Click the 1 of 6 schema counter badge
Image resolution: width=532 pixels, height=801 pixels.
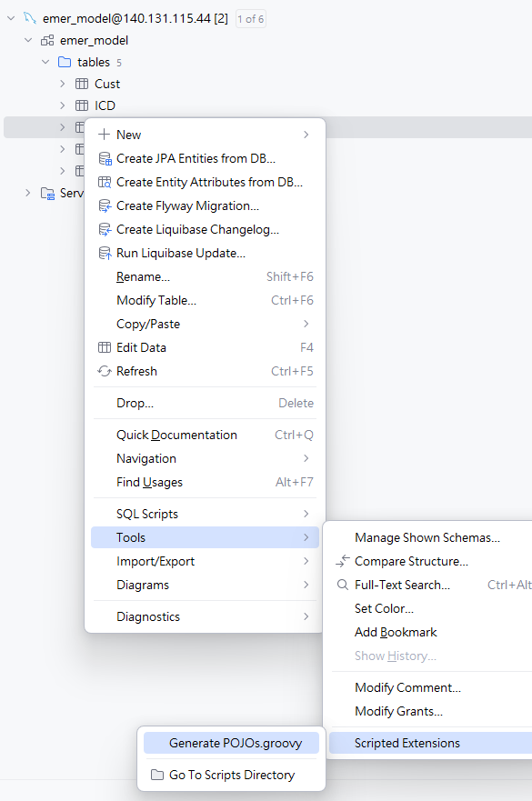tap(250, 19)
